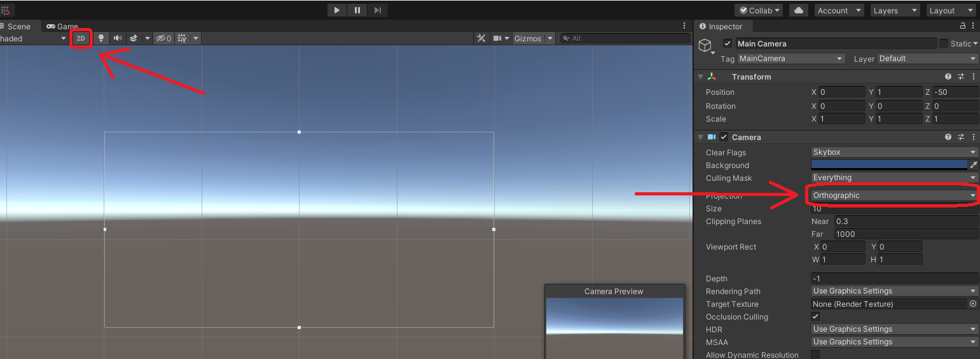Open the Camera component context menu
The width and height of the screenshot is (980, 359).
point(974,137)
